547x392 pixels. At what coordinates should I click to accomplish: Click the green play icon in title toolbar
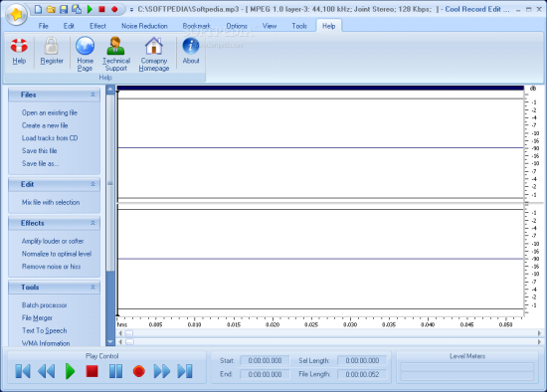click(90, 9)
